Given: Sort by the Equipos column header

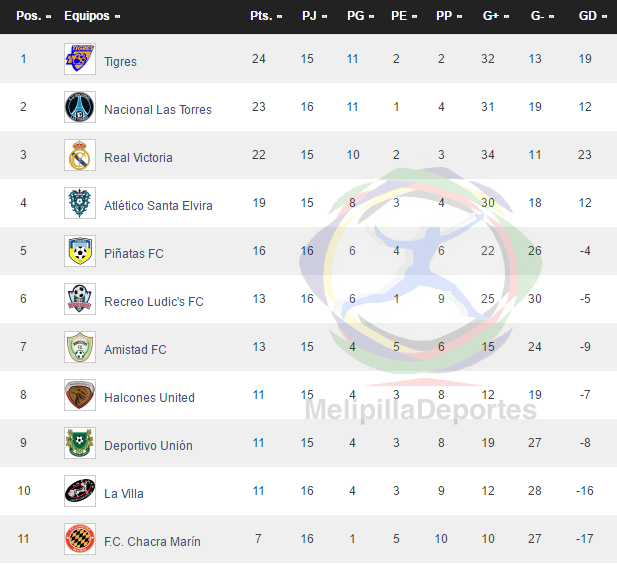Looking at the screenshot, I should point(92,16).
